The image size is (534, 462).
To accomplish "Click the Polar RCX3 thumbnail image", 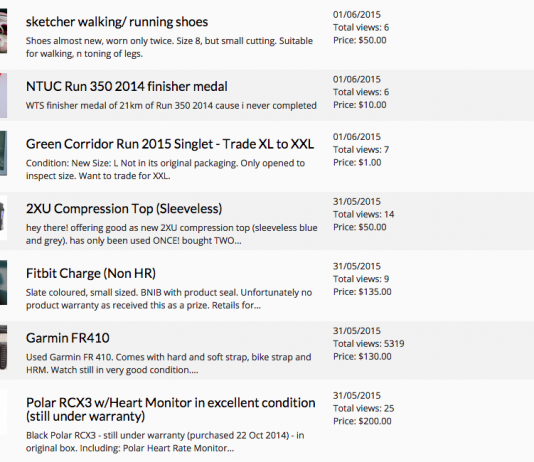I will point(3,412).
